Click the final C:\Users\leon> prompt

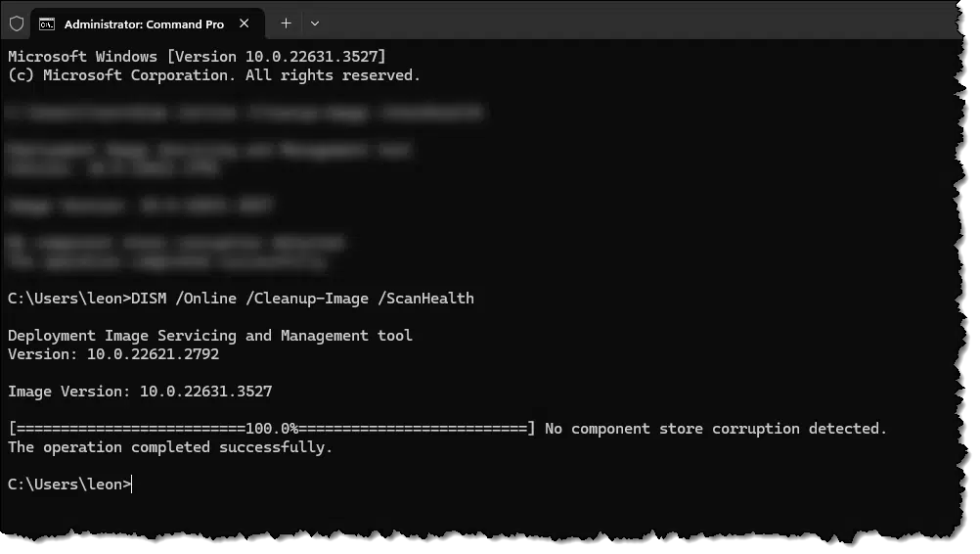point(68,485)
